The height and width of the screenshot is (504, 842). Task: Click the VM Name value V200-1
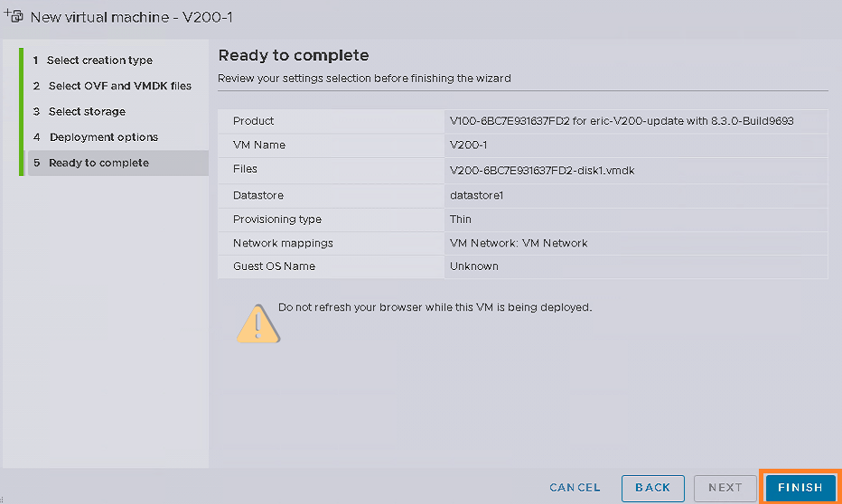pos(468,145)
